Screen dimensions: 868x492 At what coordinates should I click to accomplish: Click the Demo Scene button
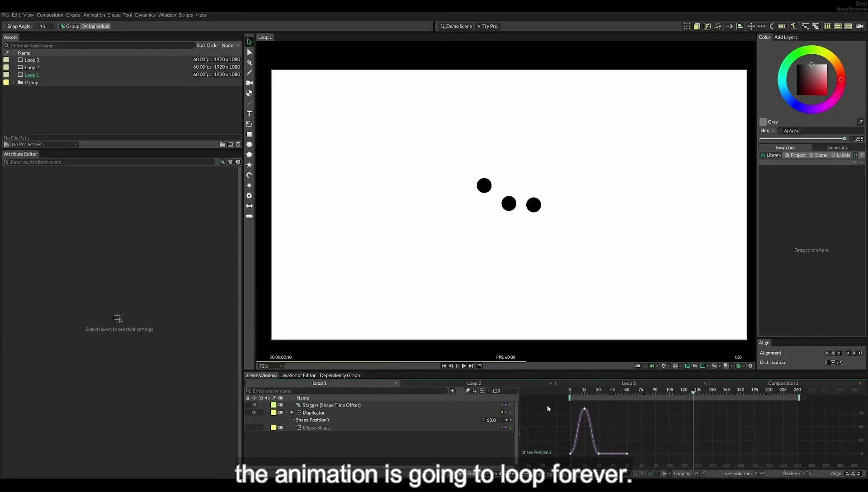pyautogui.click(x=456, y=26)
